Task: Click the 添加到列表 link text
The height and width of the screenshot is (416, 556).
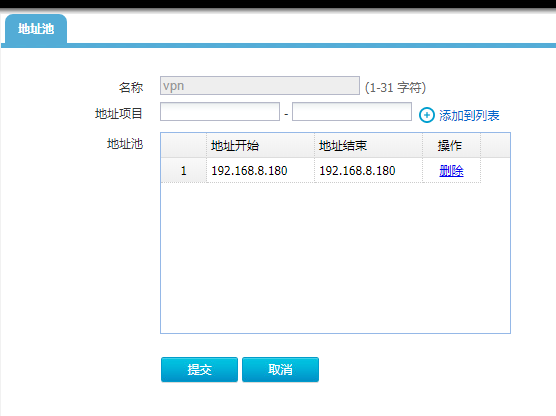Action: click(x=469, y=116)
